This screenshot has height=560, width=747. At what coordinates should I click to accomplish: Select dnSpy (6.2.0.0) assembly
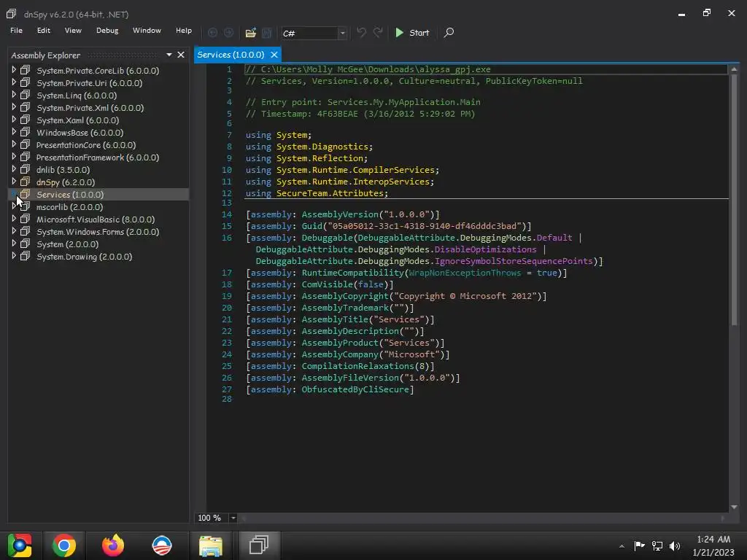click(66, 182)
